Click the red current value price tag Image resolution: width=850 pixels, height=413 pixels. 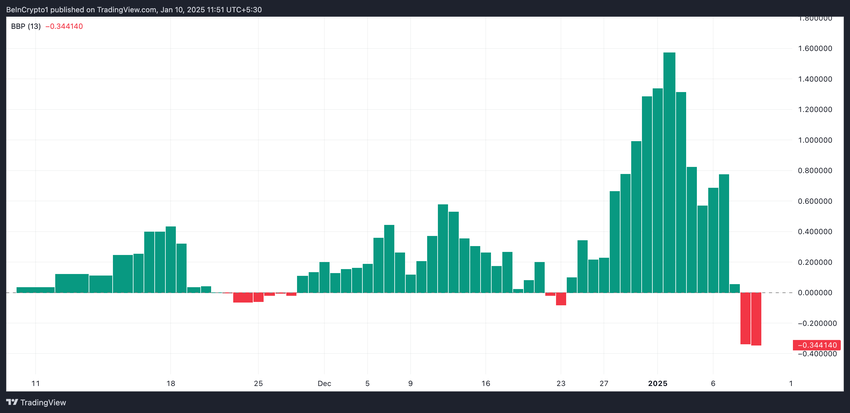click(x=816, y=345)
